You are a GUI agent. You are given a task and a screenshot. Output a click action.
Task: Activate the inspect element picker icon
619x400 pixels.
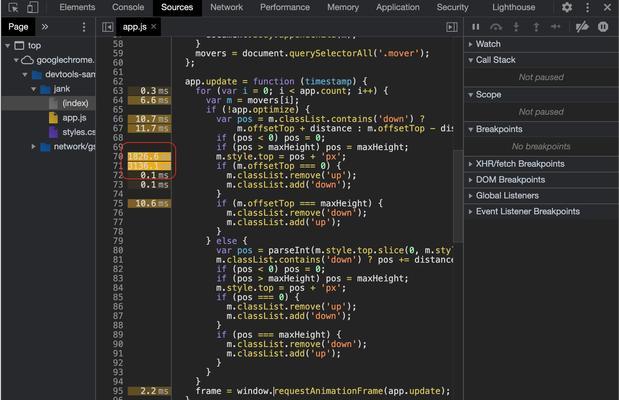[x=13, y=7]
